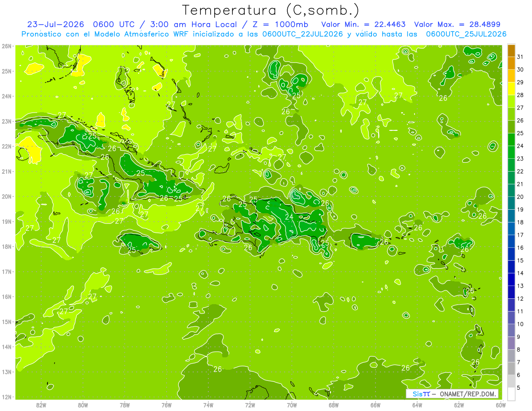
Task: Click the '25N' latitude axis label
Action: (6, 71)
